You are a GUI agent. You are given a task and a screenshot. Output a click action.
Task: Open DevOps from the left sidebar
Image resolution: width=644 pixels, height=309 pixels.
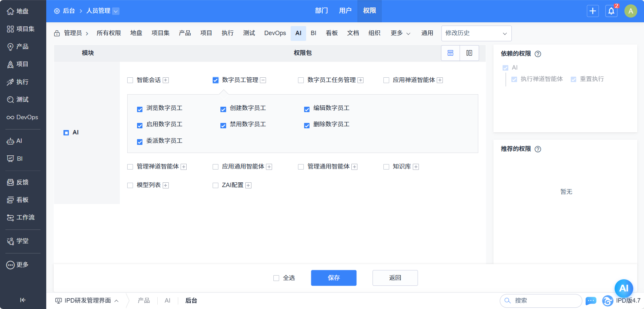23,117
